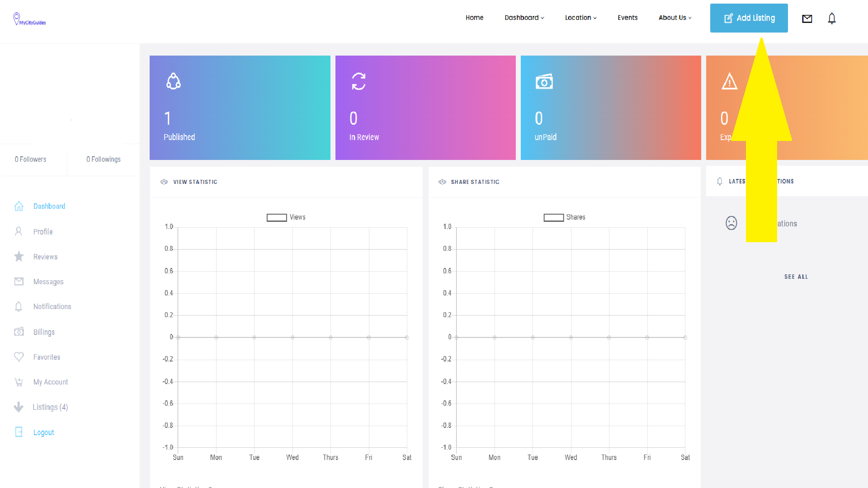Screen dimensions: 868x488
Task: Expand the Location dropdown menu
Action: click(580, 18)
